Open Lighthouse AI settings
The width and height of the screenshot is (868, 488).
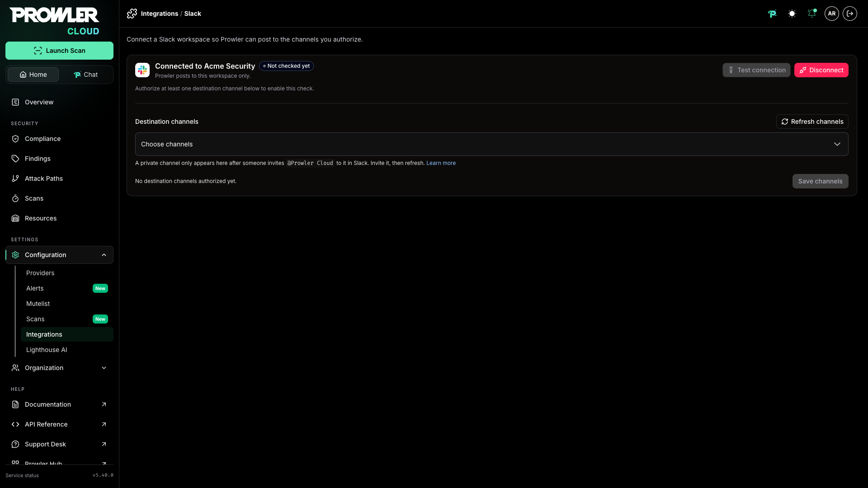pos(67,350)
